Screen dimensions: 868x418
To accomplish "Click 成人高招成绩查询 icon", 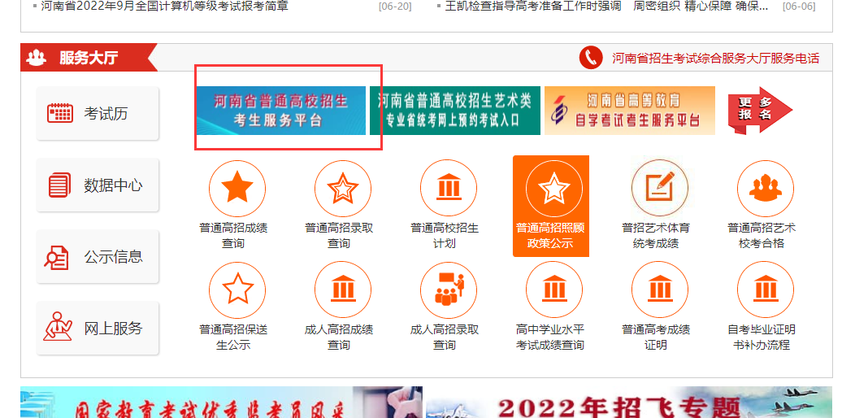I will pos(342,290).
